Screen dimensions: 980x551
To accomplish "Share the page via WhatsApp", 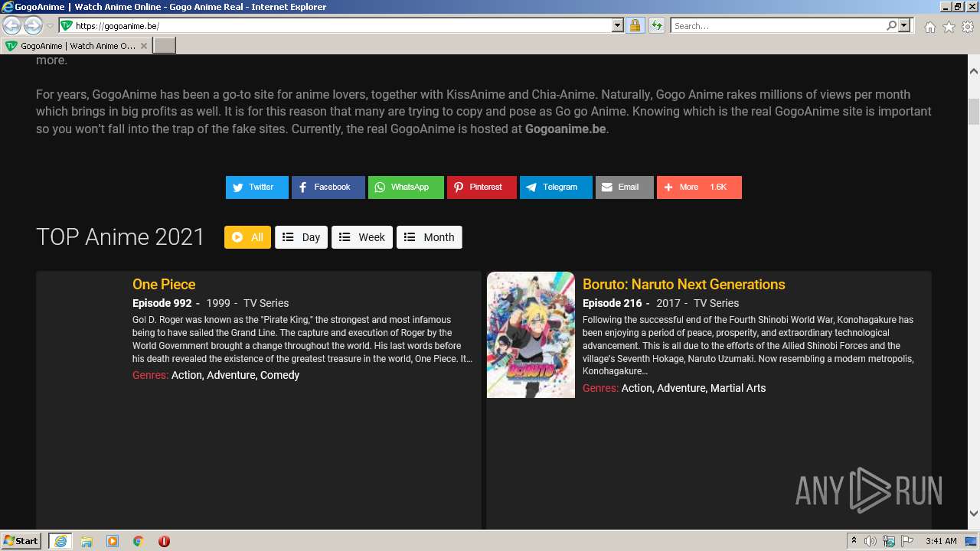I will pos(406,187).
